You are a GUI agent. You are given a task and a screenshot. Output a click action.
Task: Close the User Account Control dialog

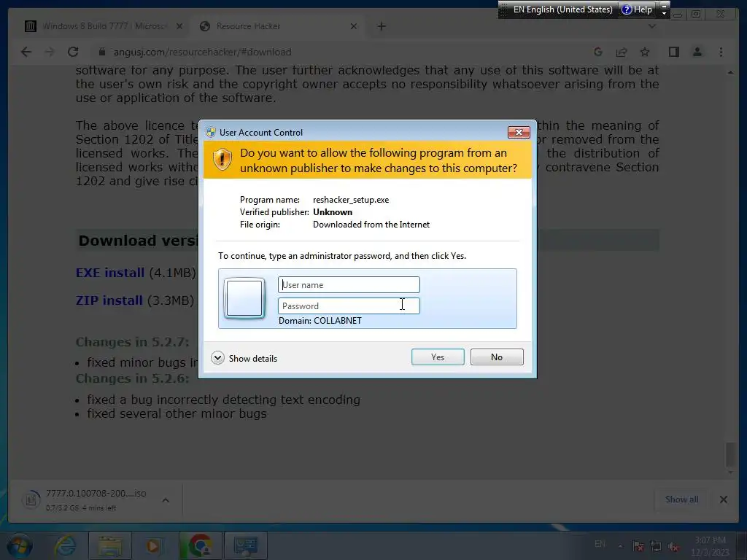[519, 133]
